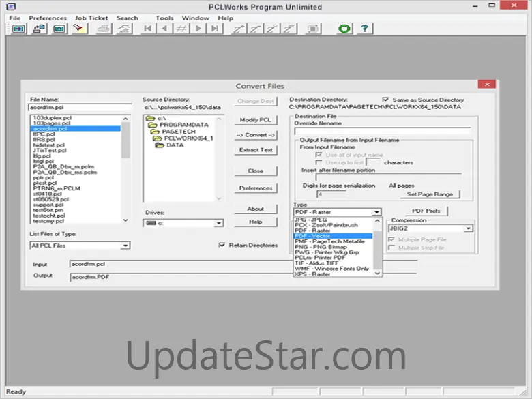The height and width of the screenshot is (399, 532).
Task: Click the print setup icon beside printer
Action: click(x=124, y=29)
